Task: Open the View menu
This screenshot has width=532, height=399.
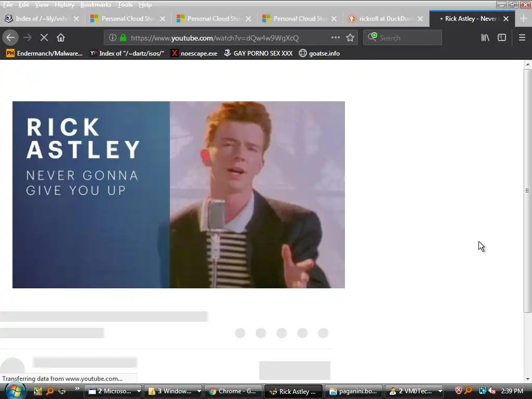Action: (42, 5)
